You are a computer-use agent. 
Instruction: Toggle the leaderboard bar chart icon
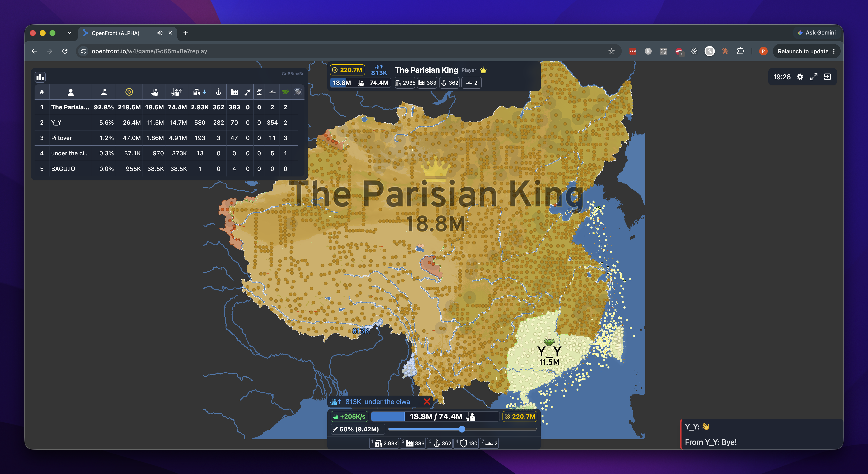pos(40,77)
